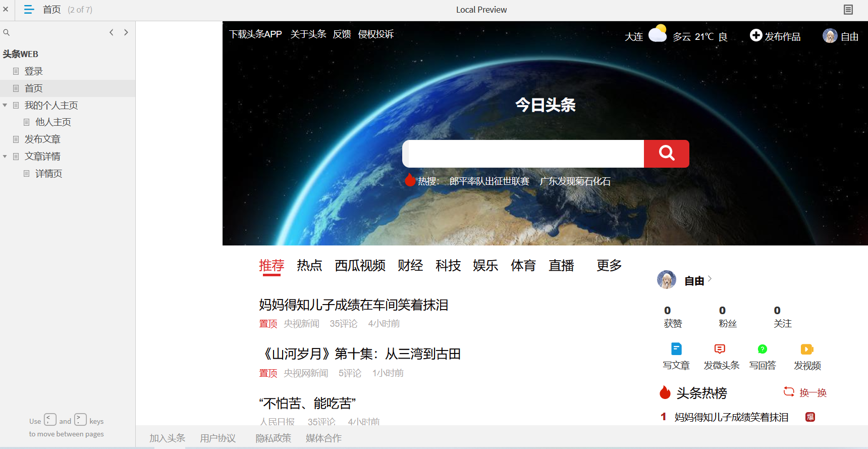Open the 更多 category menu
Viewport: 868px width, 449px height.
tap(609, 265)
